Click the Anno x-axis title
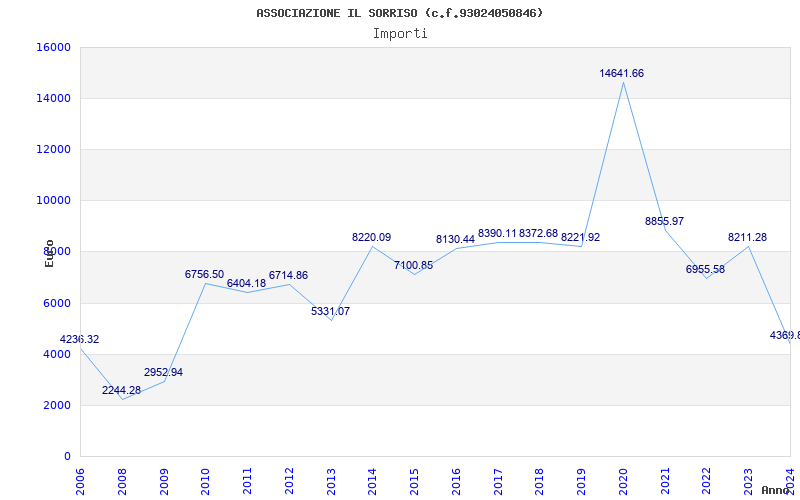Viewport: 800px width, 500px height. (x=776, y=490)
